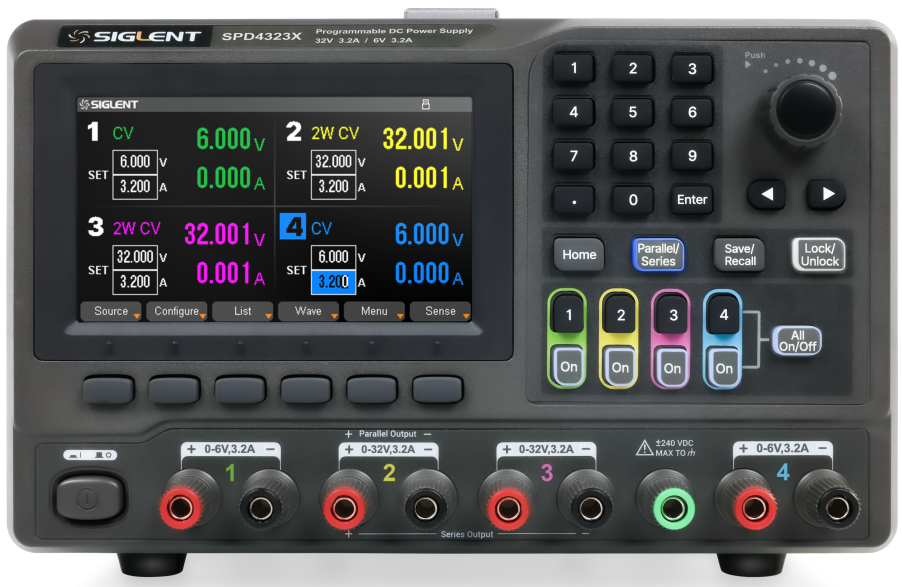This screenshot has height=587, width=902.
Task: Tap channel 2 yellow reading 32.001 V
Action: [x=423, y=140]
